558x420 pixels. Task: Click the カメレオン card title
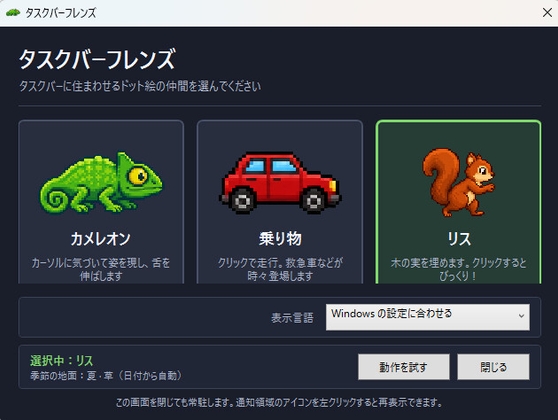101,238
